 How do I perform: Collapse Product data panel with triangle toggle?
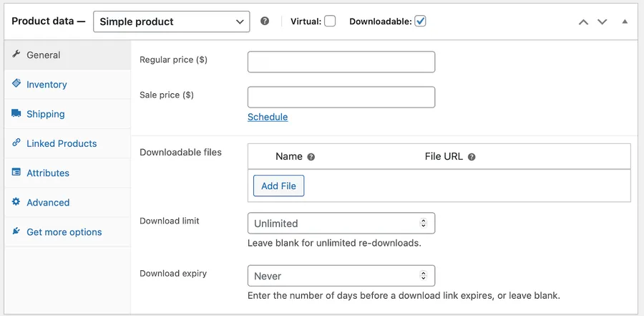(x=625, y=21)
